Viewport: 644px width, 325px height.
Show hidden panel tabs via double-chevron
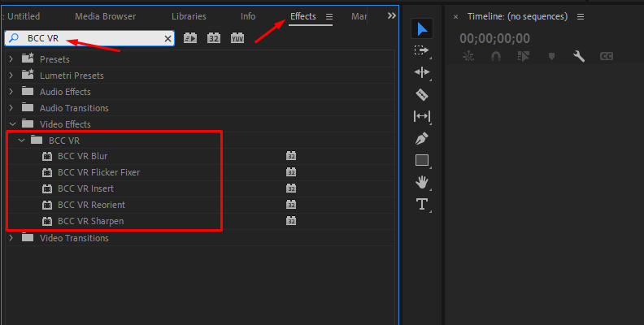(x=392, y=16)
